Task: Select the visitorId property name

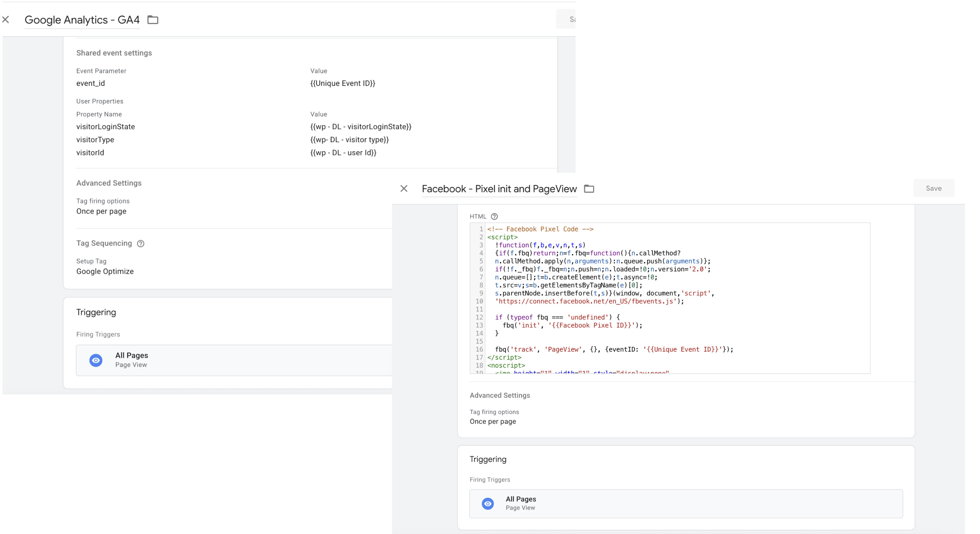Action: coord(90,153)
